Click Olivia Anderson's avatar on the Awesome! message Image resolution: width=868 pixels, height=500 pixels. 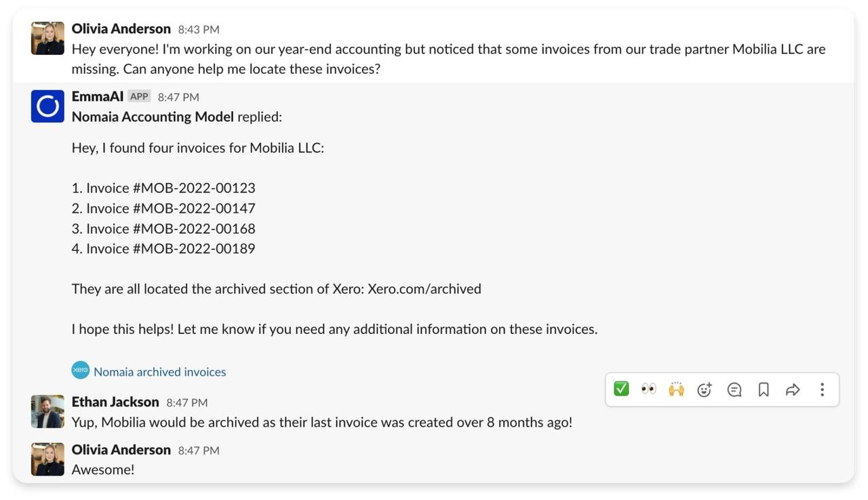47,459
